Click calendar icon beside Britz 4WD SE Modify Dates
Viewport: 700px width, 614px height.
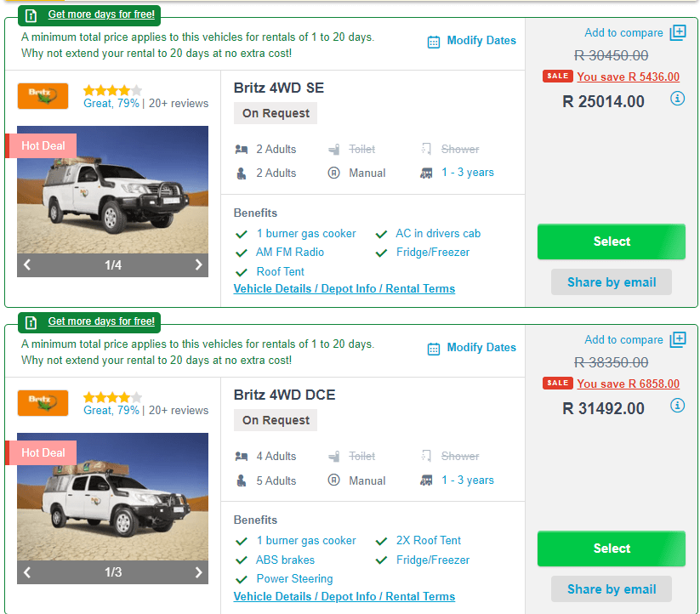click(434, 42)
